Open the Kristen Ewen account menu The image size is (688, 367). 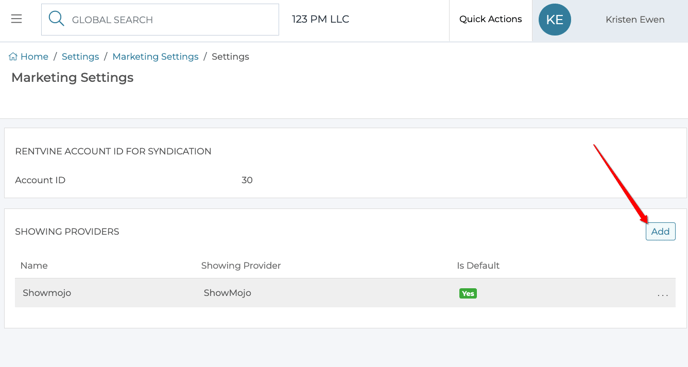tap(634, 20)
